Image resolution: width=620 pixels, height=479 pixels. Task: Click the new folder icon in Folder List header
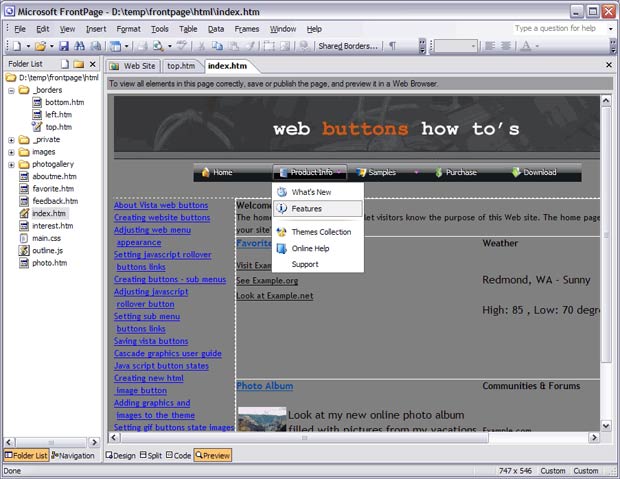79,64
